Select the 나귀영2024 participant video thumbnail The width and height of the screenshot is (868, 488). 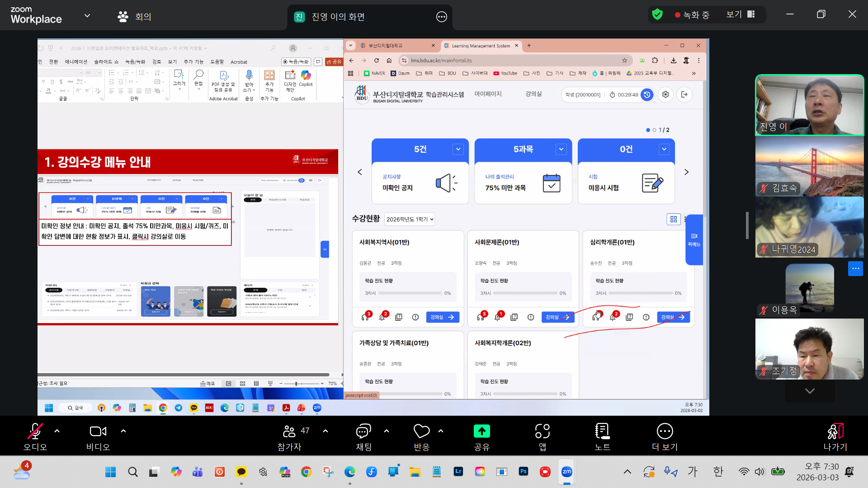[809, 227]
